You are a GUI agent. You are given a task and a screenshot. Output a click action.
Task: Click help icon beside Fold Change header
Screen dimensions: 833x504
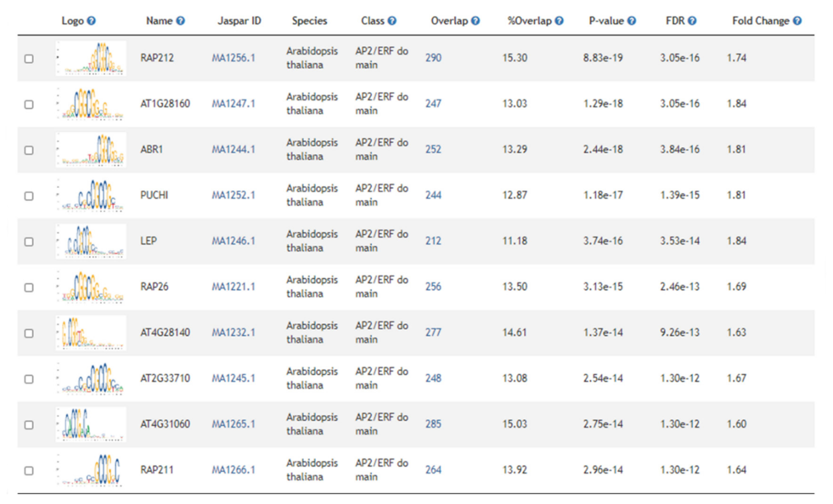(x=797, y=21)
